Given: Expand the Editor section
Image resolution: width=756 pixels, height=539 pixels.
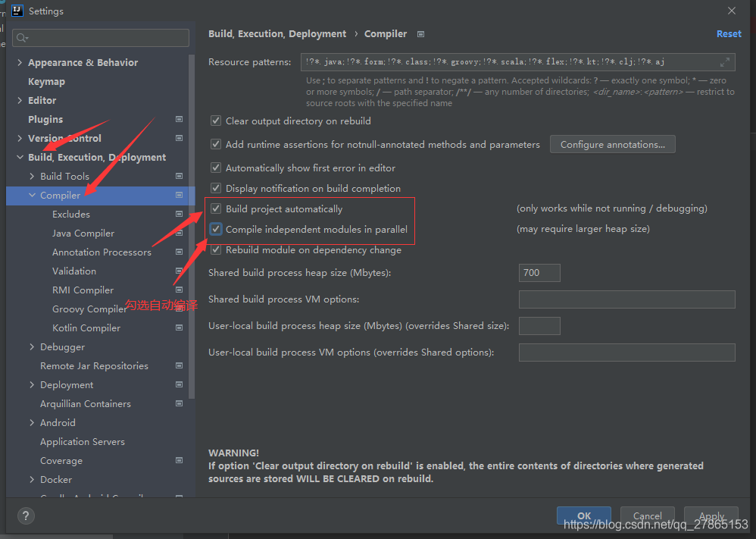Looking at the screenshot, I should (x=20, y=100).
